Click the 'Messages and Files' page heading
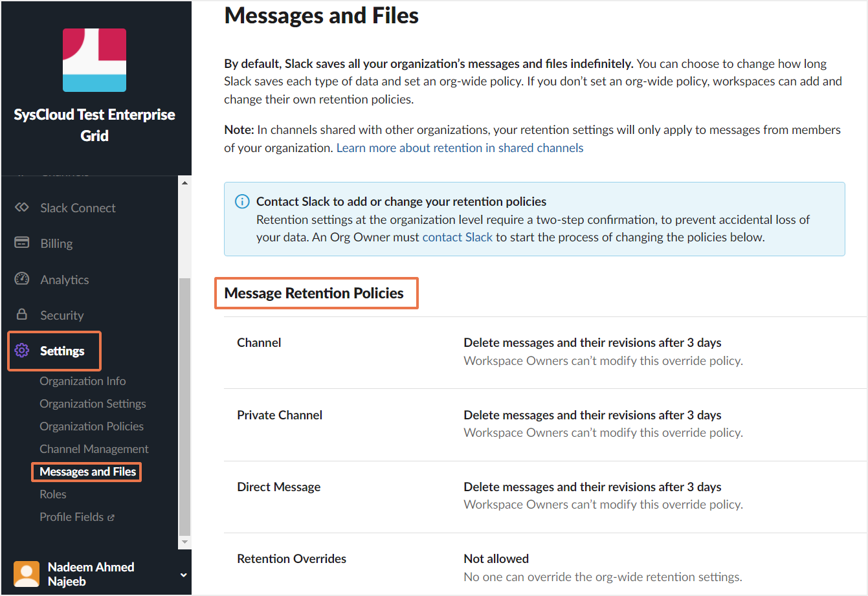The width and height of the screenshot is (868, 596). (322, 16)
